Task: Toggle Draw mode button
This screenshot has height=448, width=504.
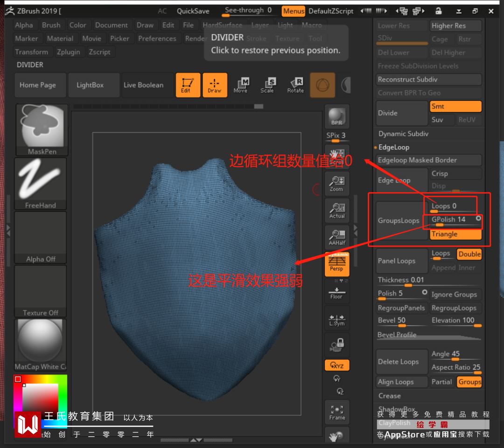Action: click(215, 85)
